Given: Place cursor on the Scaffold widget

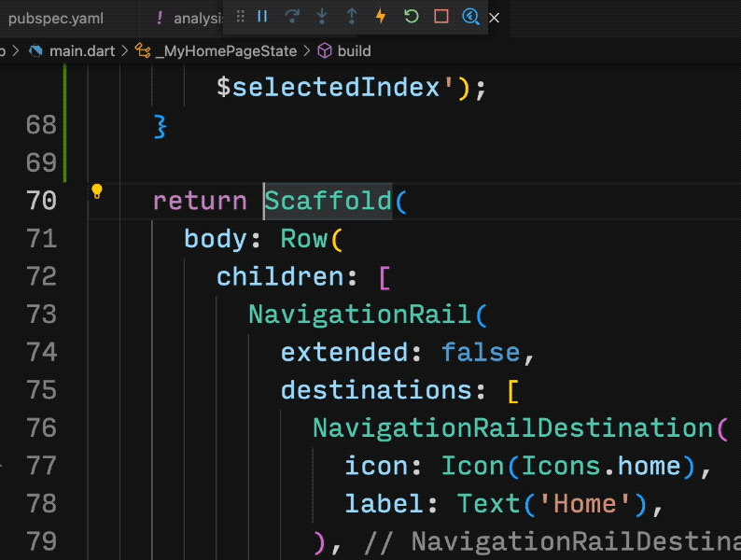Looking at the screenshot, I should click(x=328, y=201).
